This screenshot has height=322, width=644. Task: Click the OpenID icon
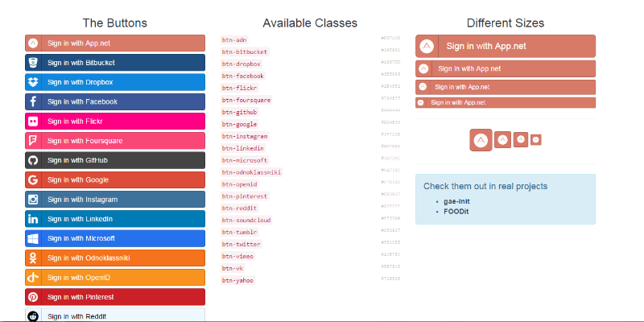pyautogui.click(x=33, y=278)
